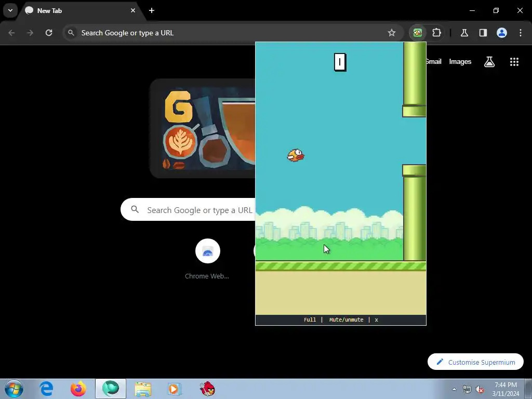Image resolution: width=532 pixels, height=399 pixels.
Task: Click the game score counter
Action: (x=340, y=62)
